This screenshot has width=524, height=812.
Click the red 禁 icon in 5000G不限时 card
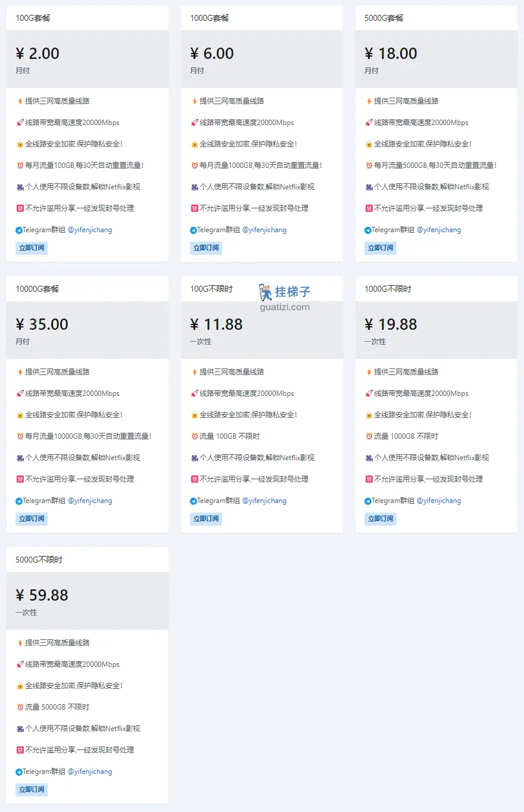click(20, 750)
